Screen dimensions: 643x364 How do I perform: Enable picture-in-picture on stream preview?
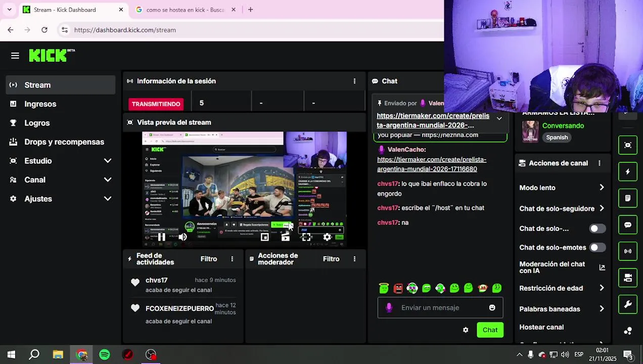pyautogui.click(x=264, y=237)
